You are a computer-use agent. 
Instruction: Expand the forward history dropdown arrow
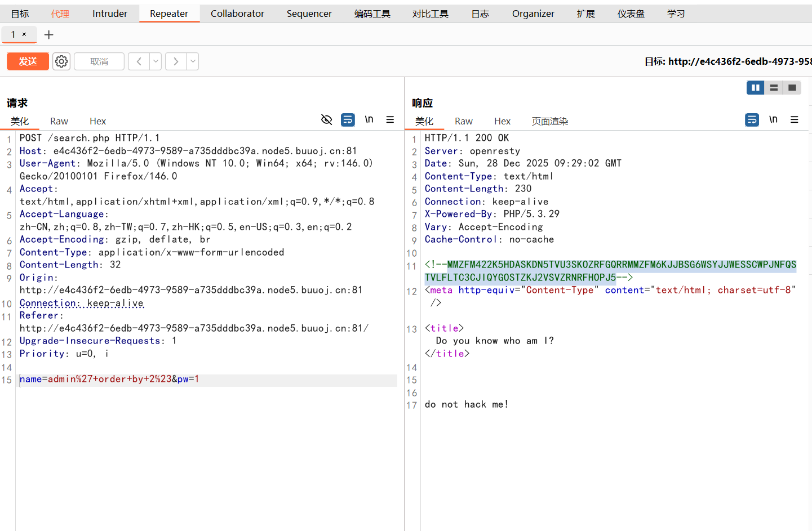coord(193,61)
